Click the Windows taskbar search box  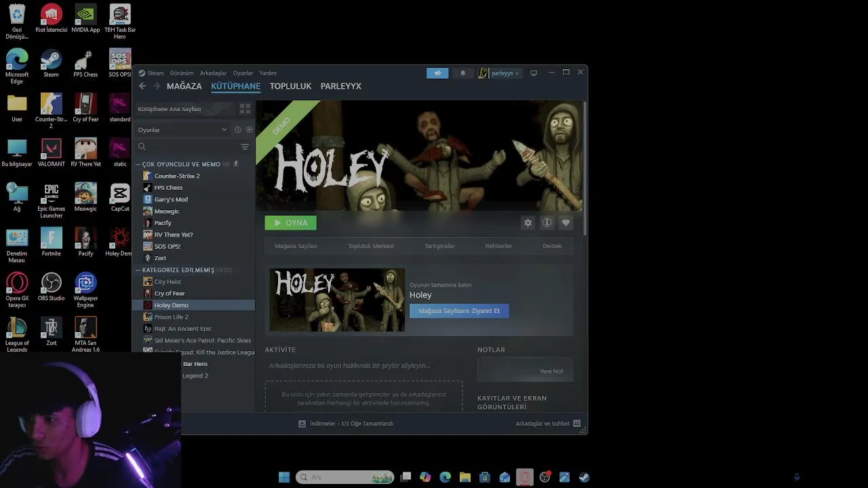(345, 477)
